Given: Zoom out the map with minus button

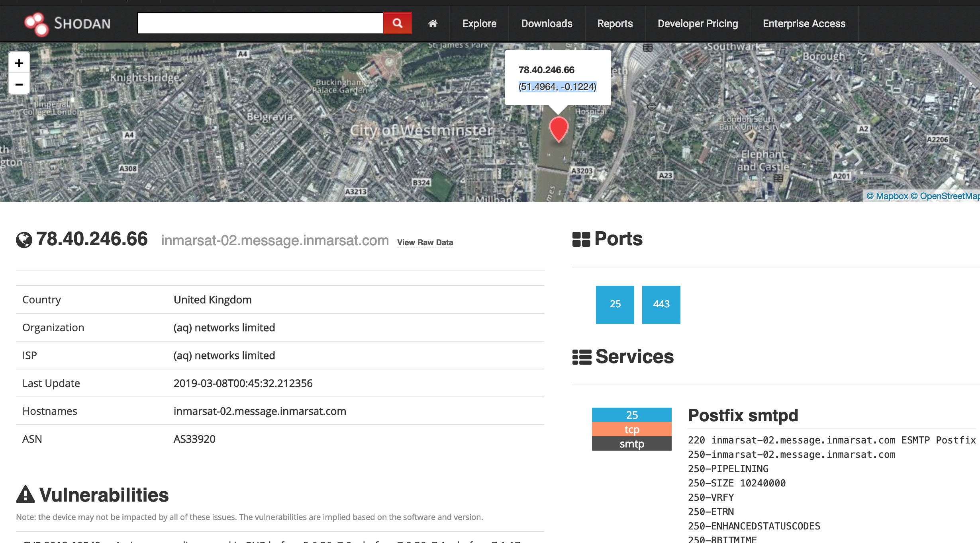Looking at the screenshot, I should tap(19, 84).
